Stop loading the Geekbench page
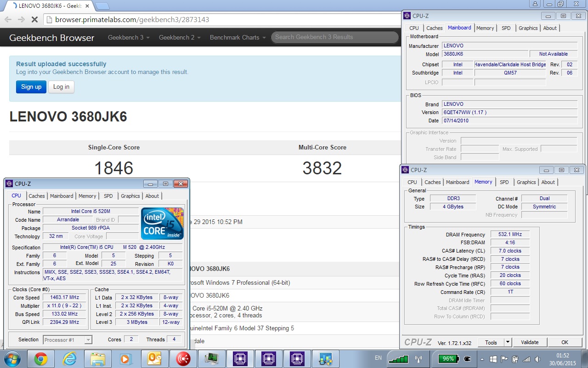This screenshot has width=588, height=368. click(34, 20)
